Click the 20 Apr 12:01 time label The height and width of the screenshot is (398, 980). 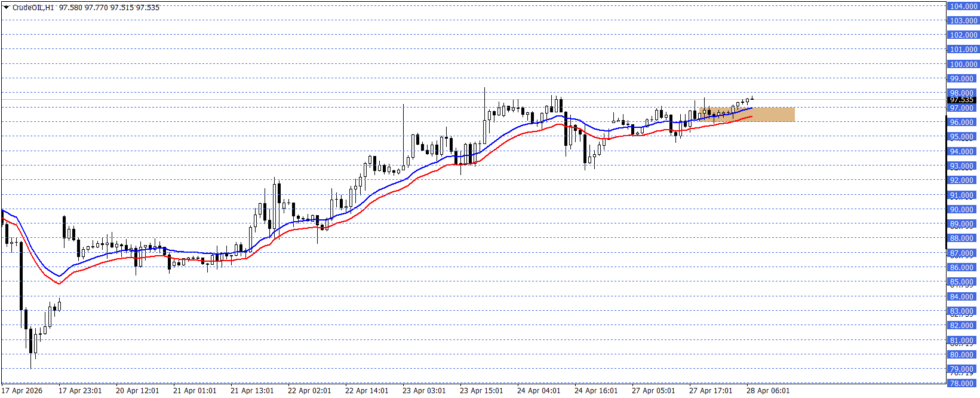tap(137, 391)
